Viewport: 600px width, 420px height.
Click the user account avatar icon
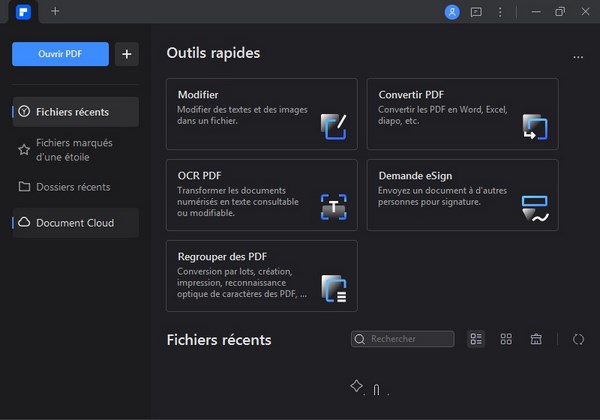pos(452,12)
